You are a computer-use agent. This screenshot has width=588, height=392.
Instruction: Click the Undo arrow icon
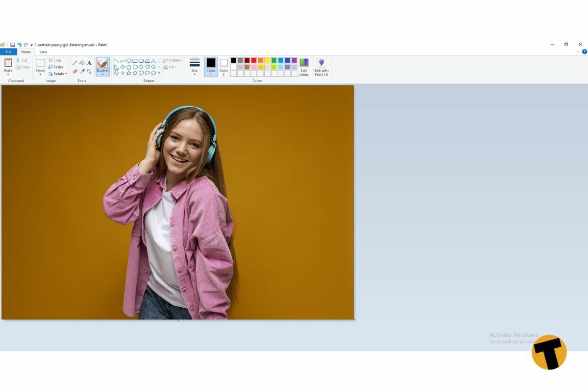(19, 45)
